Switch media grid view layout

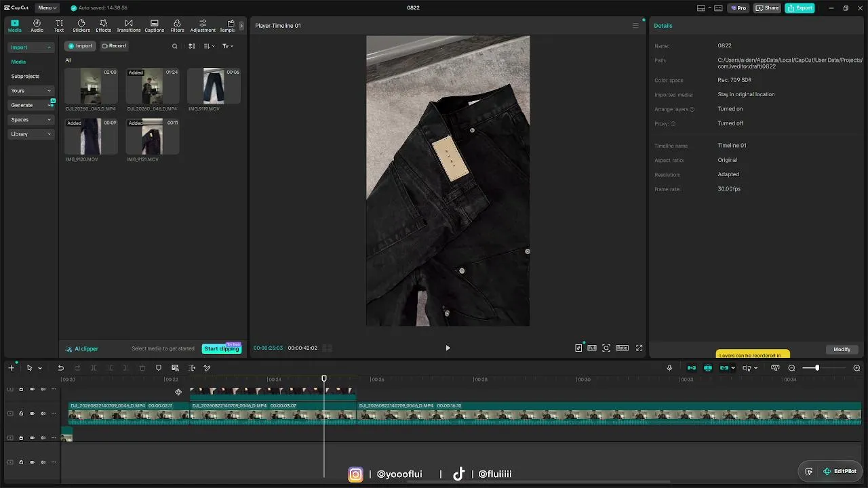point(192,46)
